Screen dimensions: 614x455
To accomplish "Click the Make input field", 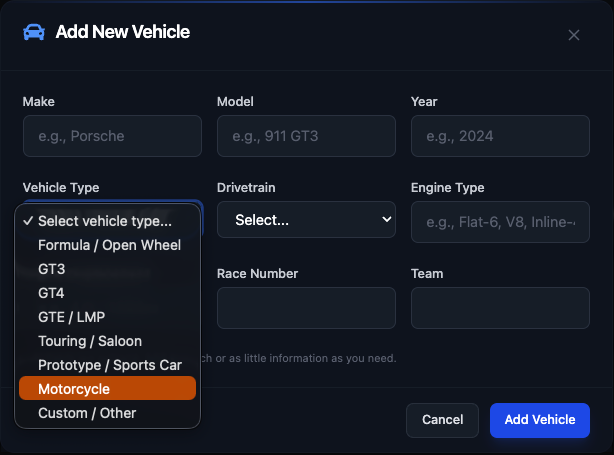I will click(x=112, y=136).
